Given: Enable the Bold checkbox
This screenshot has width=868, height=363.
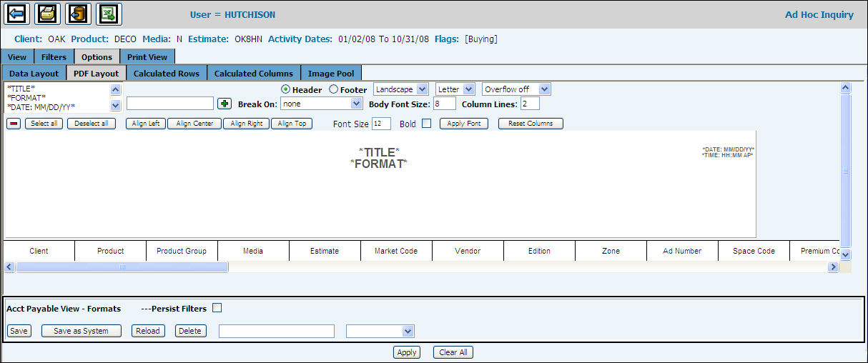Looking at the screenshot, I should 426,124.
